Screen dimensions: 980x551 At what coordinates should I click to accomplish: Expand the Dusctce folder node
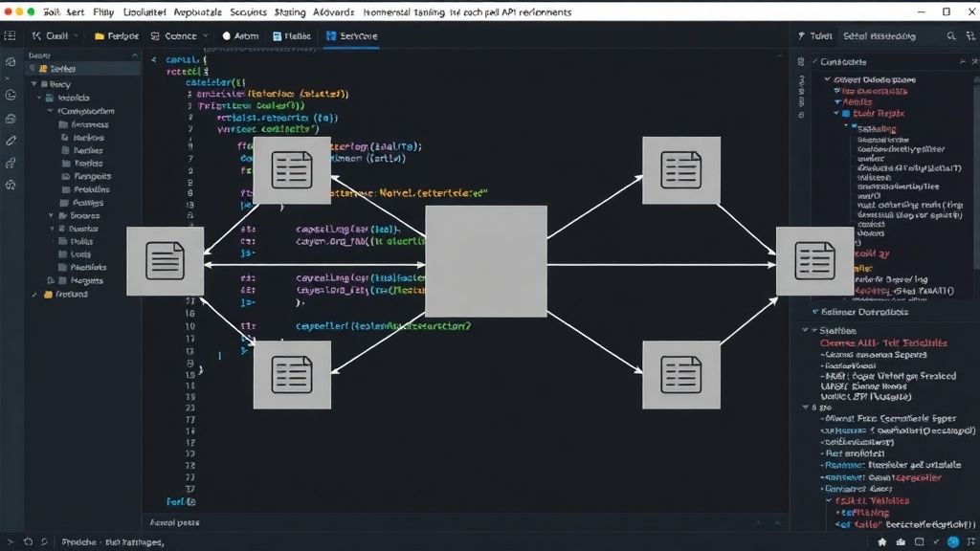point(52,229)
